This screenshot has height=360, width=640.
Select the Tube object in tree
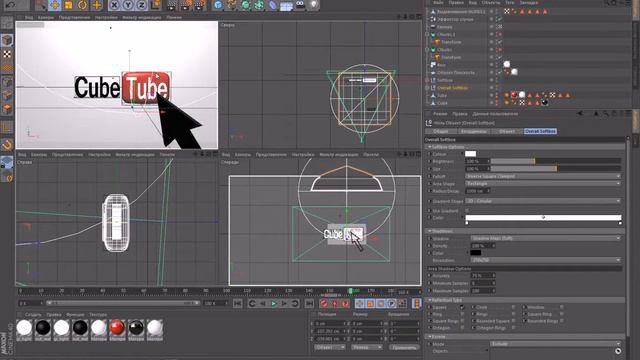click(x=442, y=96)
